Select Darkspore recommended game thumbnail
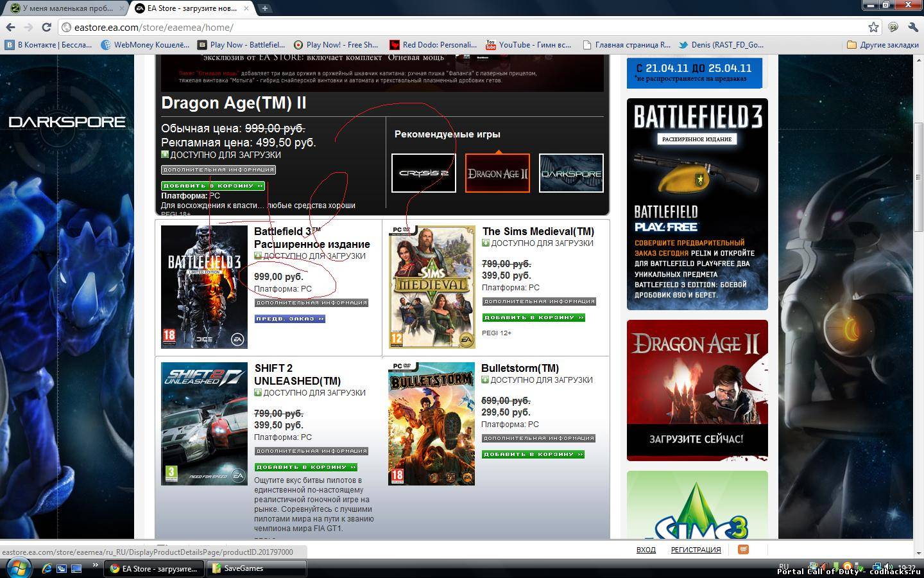924x578 pixels. click(571, 173)
